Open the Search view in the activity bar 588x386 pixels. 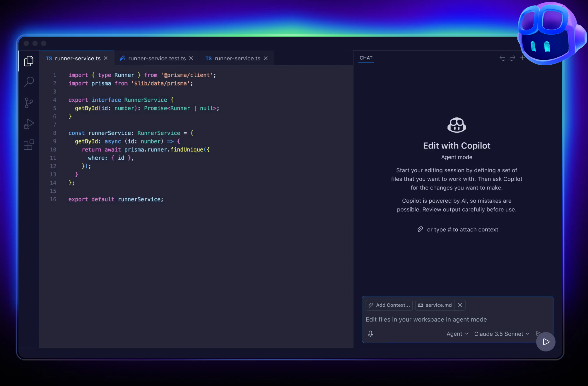coord(29,82)
